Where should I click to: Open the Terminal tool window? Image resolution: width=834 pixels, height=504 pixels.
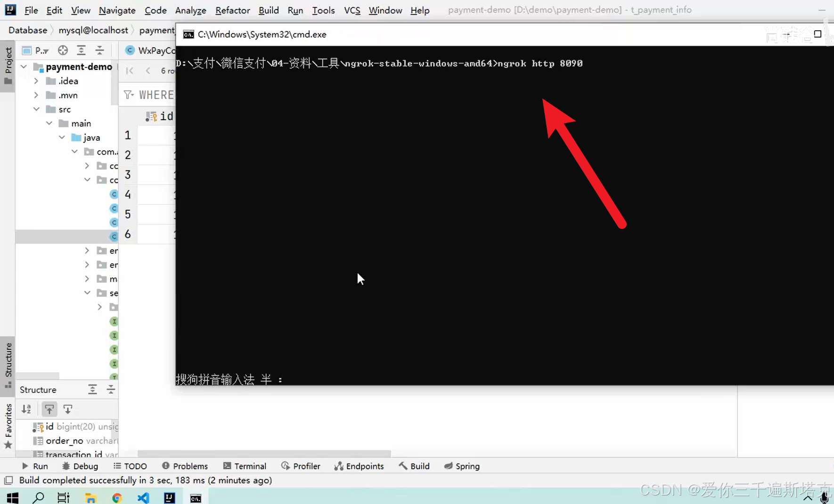click(245, 466)
